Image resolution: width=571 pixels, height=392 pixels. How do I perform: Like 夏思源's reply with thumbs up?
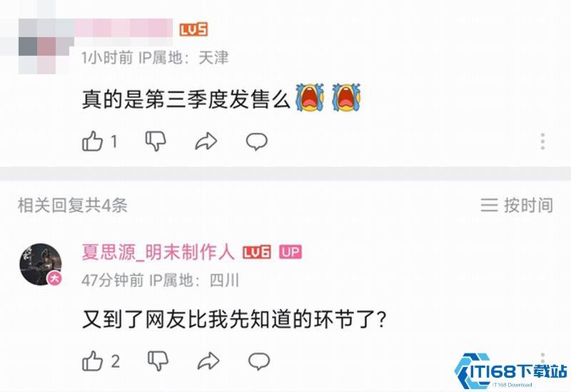[93, 361]
